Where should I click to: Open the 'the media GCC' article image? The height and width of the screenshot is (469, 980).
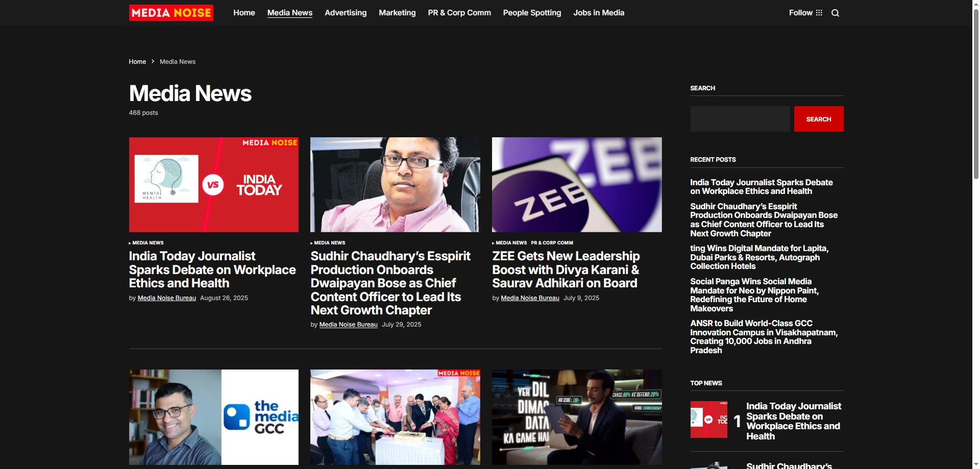(x=214, y=417)
